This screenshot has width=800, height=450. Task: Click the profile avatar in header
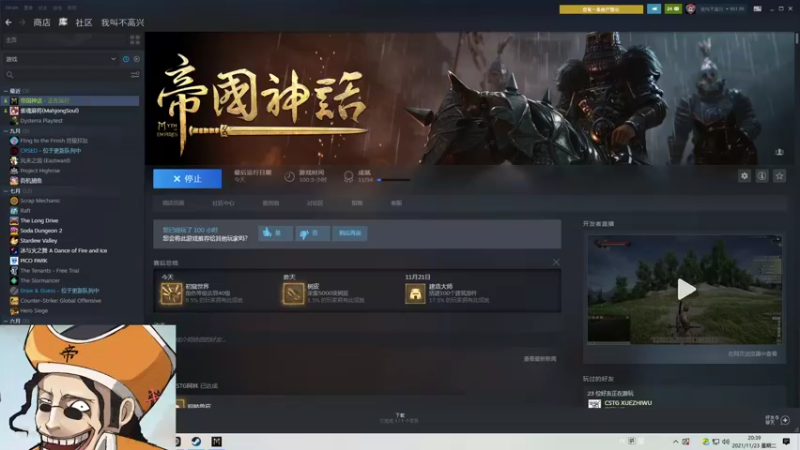690,9
